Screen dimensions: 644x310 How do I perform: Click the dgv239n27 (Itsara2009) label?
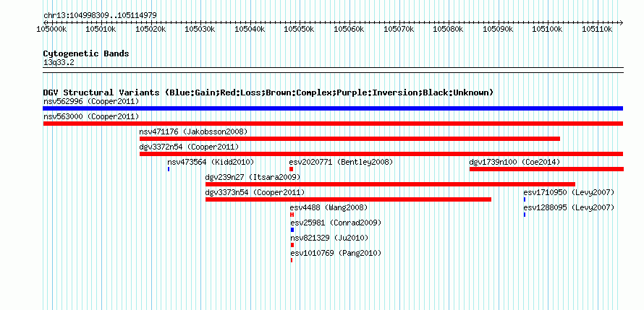click(253, 177)
